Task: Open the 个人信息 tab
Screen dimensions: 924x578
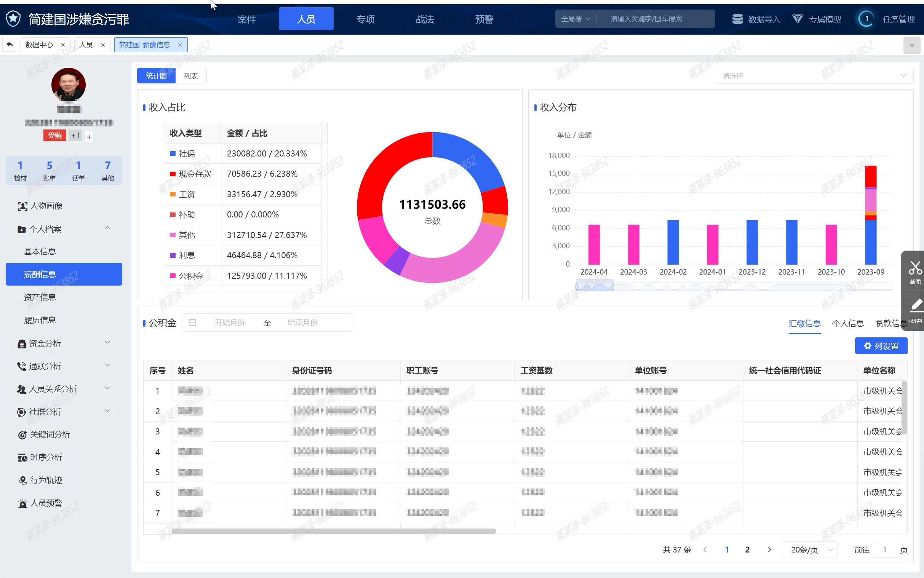Action: click(847, 323)
